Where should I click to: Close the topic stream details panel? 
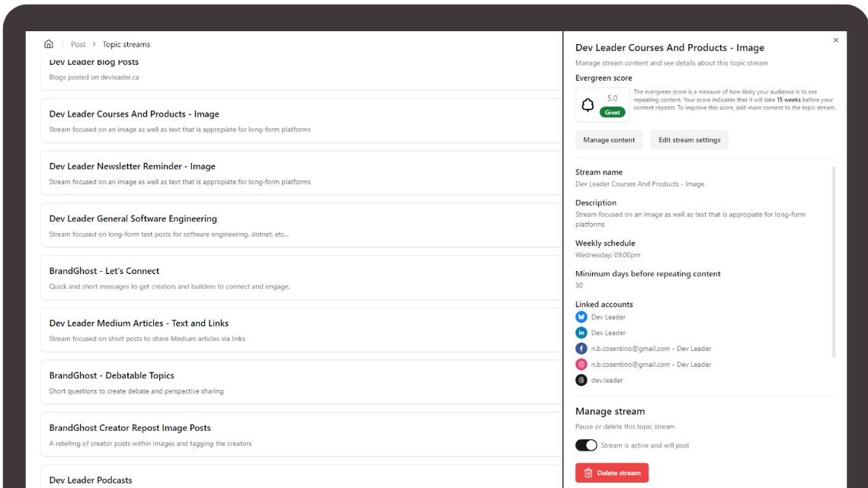[x=836, y=40]
